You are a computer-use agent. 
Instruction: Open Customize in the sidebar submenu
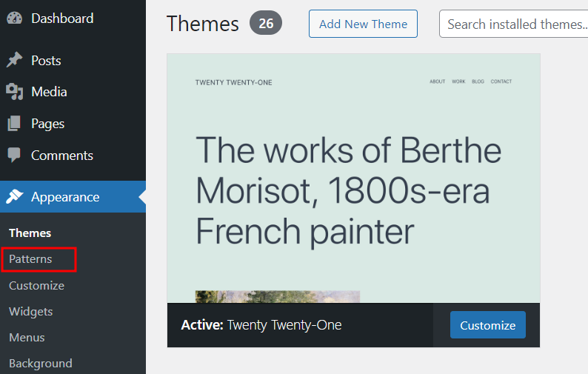[36, 286]
